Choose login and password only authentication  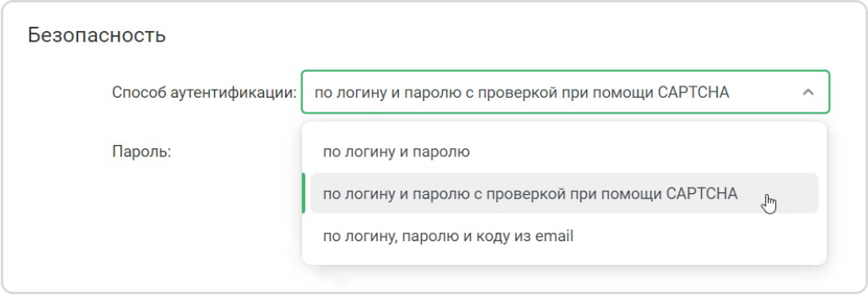564,152
